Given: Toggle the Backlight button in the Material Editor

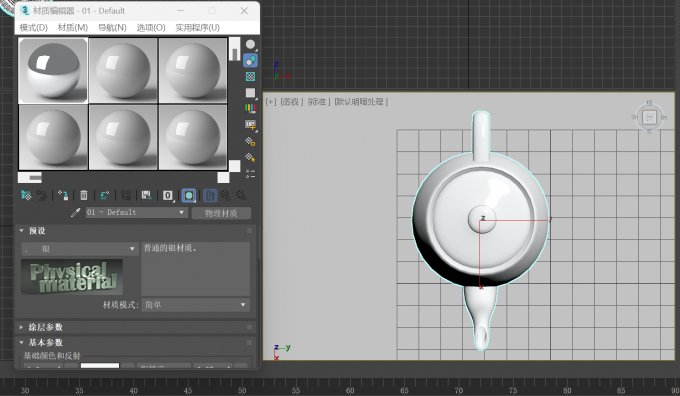Looking at the screenshot, I should [x=250, y=60].
